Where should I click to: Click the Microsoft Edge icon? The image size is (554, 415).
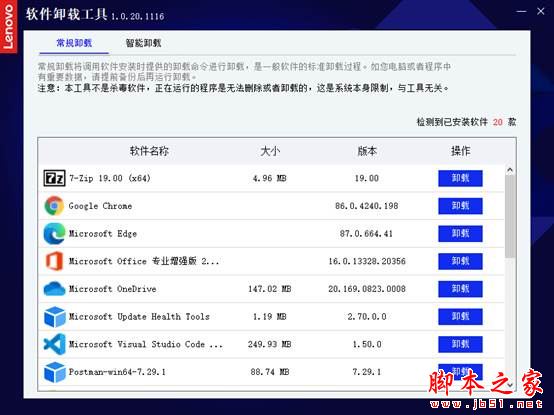54,233
